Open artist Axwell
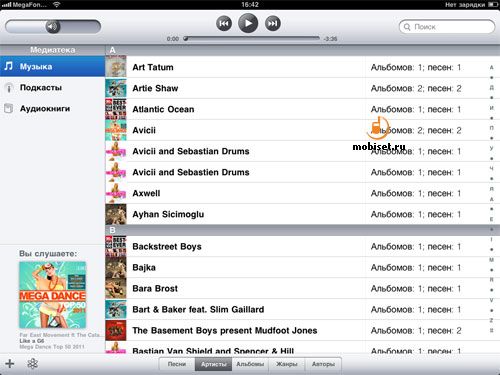Viewport: 500px width, 375px height. point(303,193)
